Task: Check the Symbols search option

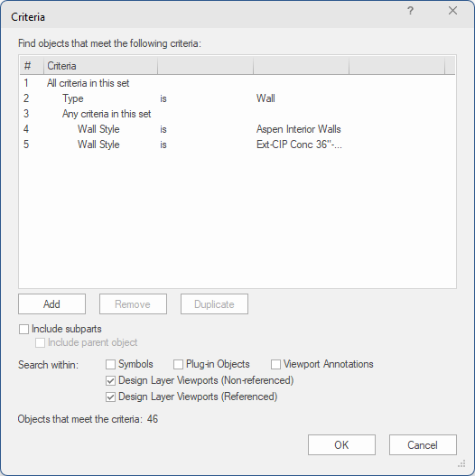Action: (x=110, y=364)
